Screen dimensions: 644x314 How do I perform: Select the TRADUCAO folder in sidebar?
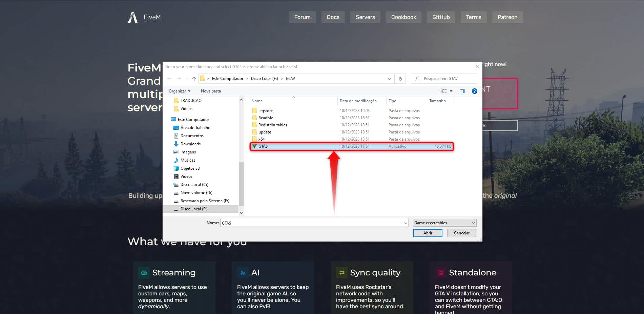point(191,101)
